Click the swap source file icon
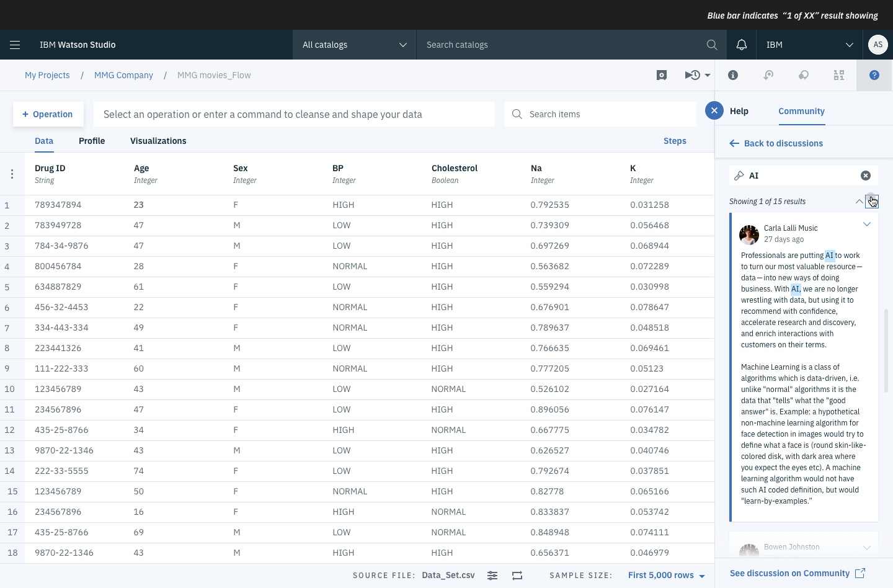This screenshot has width=893, height=588. (517, 576)
